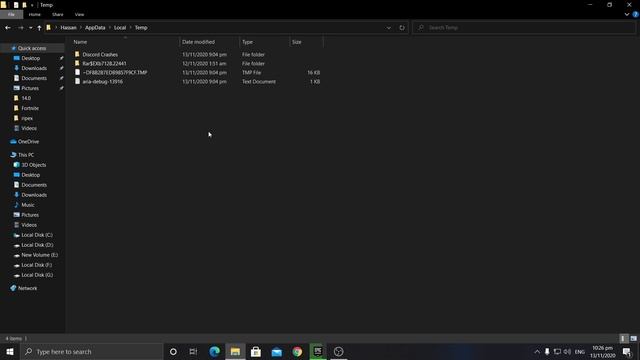The height and width of the screenshot is (360, 640).
Task: Open the volume control in system tray
Action: (x=567, y=351)
